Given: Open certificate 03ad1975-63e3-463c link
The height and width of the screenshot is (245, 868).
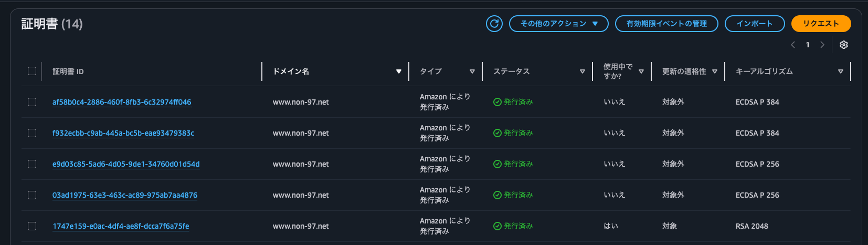Looking at the screenshot, I should coord(125,195).
